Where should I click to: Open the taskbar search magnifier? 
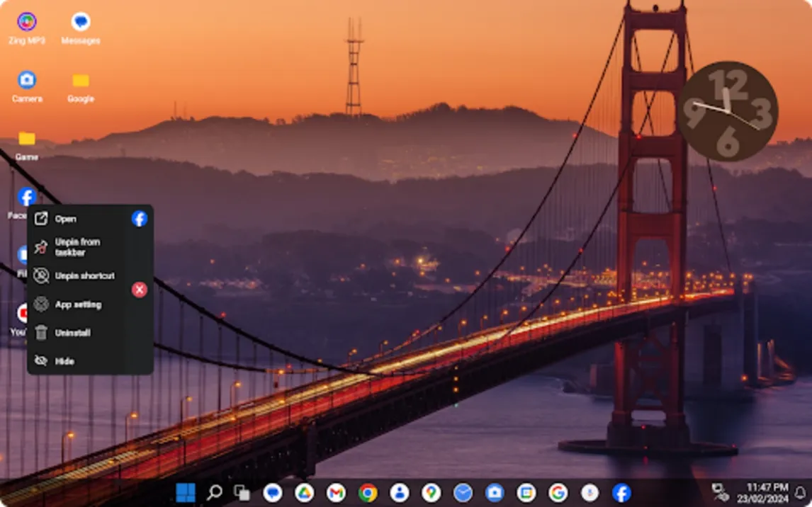(x=214, y=493)
